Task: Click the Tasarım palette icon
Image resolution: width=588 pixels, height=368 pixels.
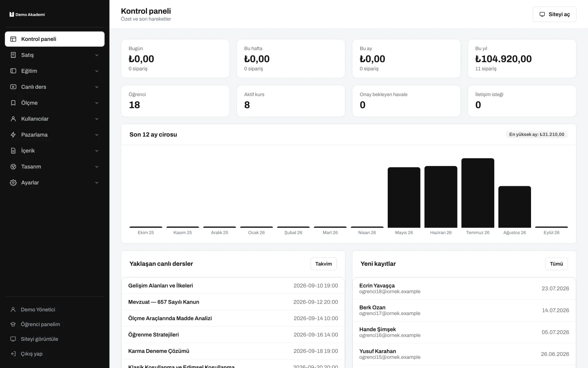Action: 13,167
